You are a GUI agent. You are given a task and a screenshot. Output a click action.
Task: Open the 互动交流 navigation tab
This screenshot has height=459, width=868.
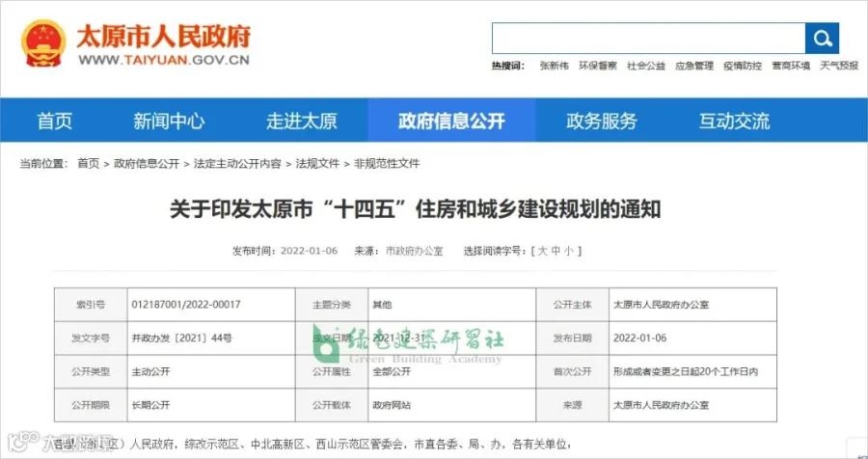coord(735,121)
